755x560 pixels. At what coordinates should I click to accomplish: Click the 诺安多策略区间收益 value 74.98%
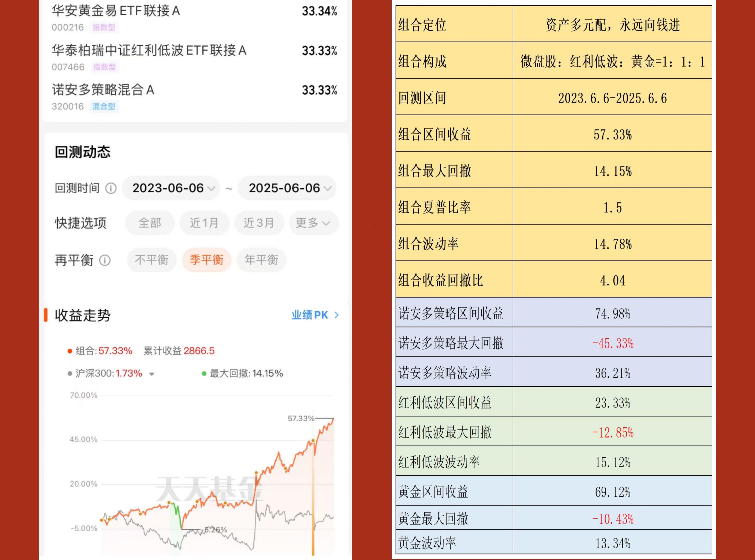click(613, 314)
